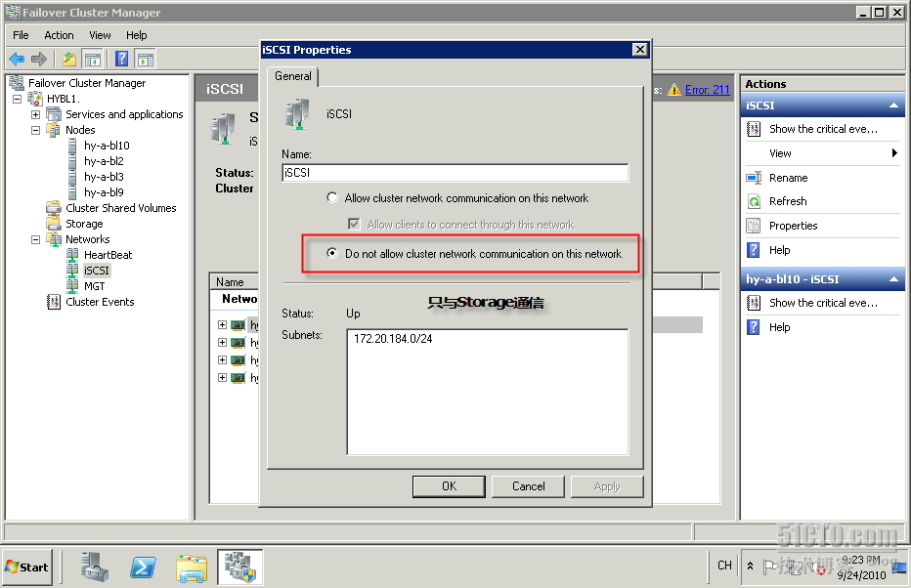
Task: Open the View menu
Action: click(x=100, y=35)
